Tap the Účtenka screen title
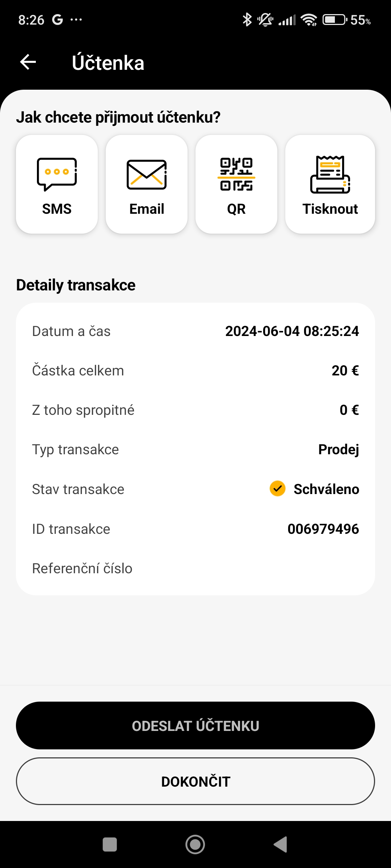The width and height of the screenshot is (391, 868). (x=108, y=63)
